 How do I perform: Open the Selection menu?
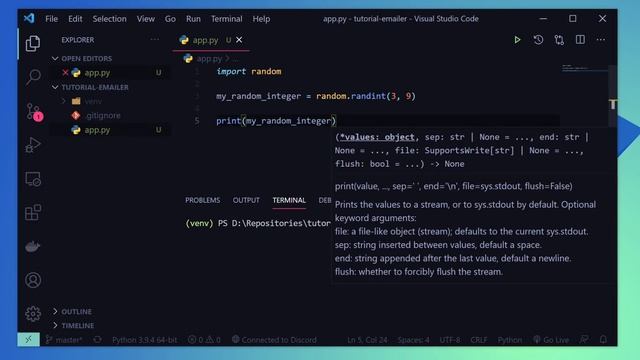109,19
